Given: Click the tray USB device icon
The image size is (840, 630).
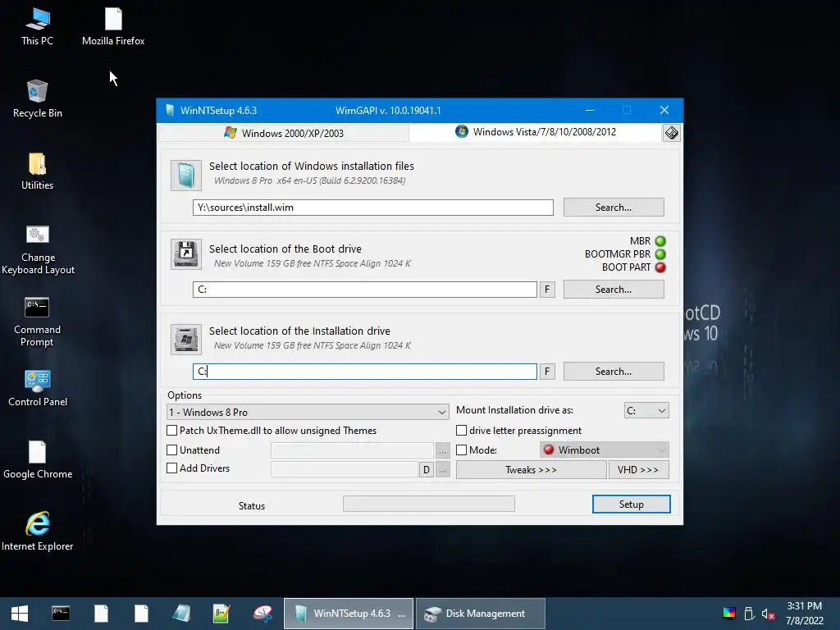Looking at the screenshot, I should (750, 614).
